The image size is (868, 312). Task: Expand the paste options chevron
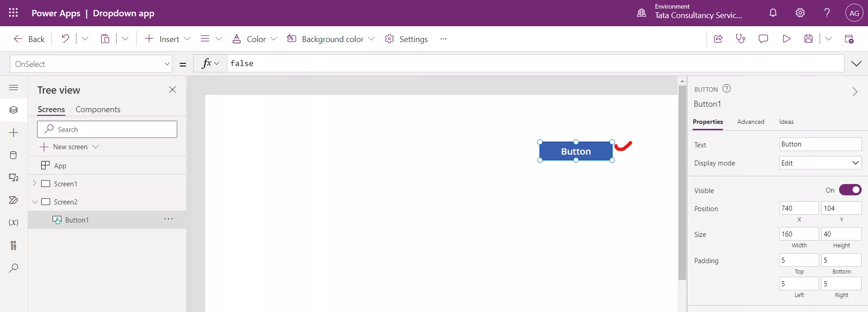pos(125,39)
